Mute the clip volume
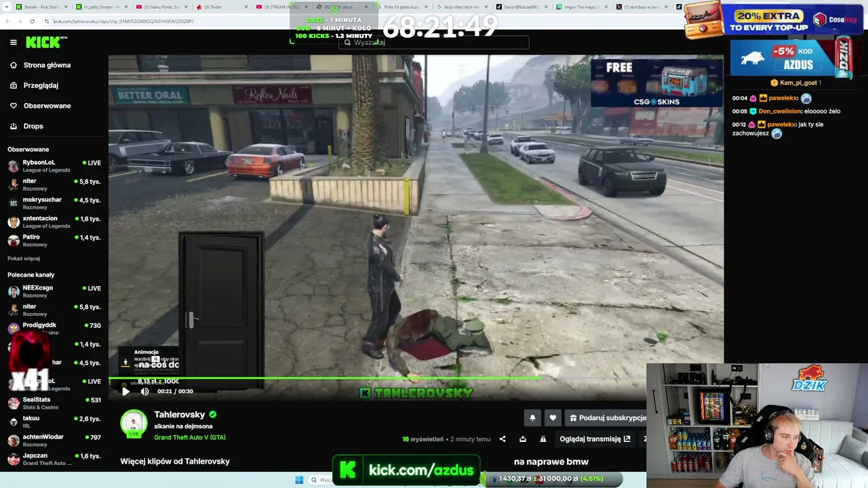 tap(144, 391)
